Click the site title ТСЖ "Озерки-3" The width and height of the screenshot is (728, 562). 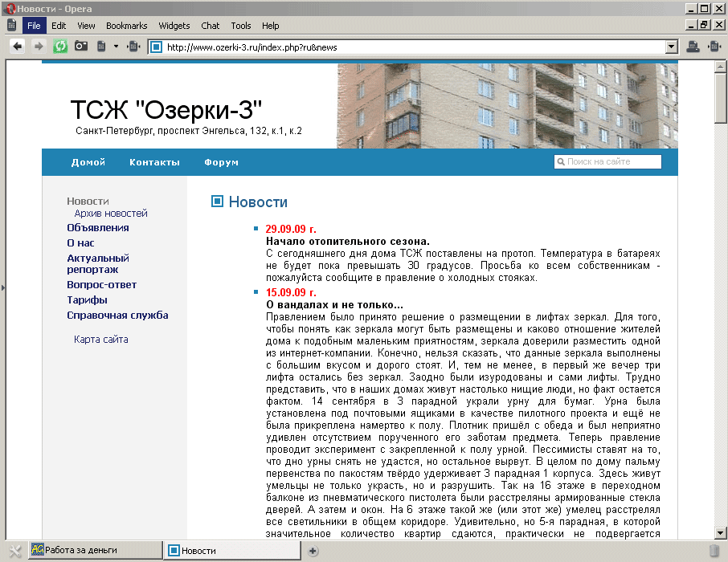pyautogui.click(x=166, y=110)
